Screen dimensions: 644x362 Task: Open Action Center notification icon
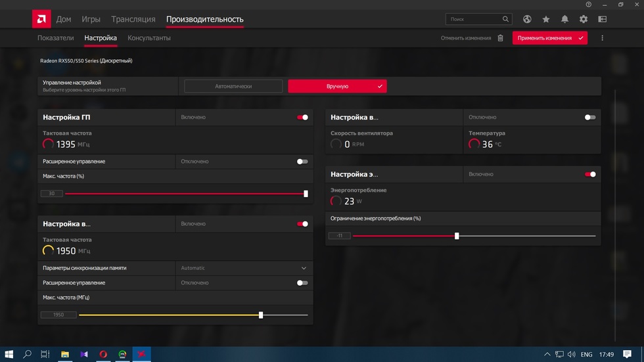click(627, 354)
